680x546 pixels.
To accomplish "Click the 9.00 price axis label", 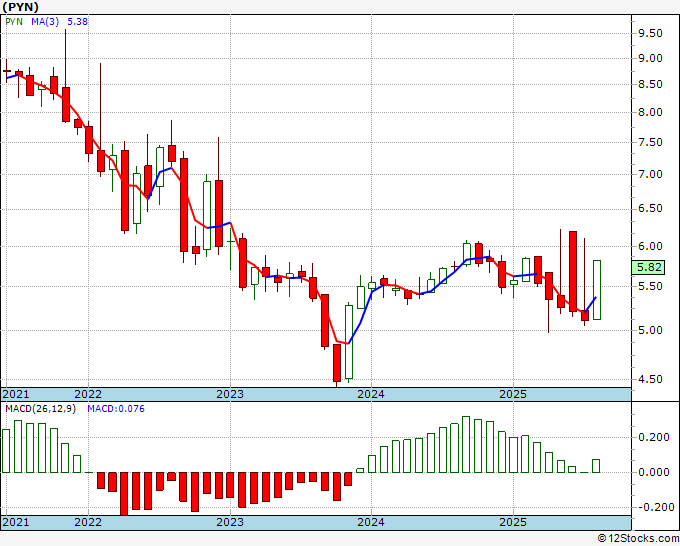I will tap(650, 59).
